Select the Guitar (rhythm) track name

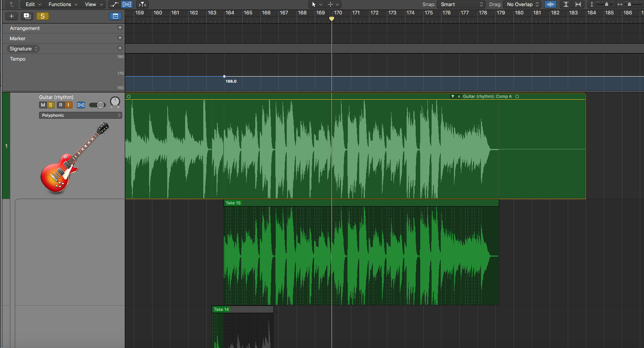pyautogui.click(x=56, y=97)
